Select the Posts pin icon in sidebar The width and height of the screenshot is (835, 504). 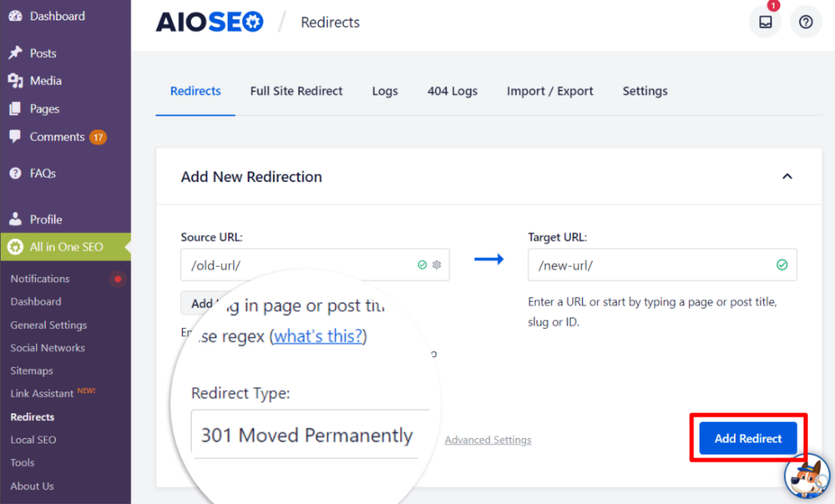[x=16, y=53]
